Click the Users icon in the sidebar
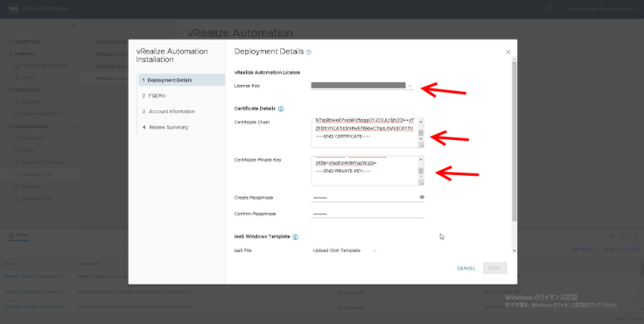644x324 pixels. click(17, 151)
